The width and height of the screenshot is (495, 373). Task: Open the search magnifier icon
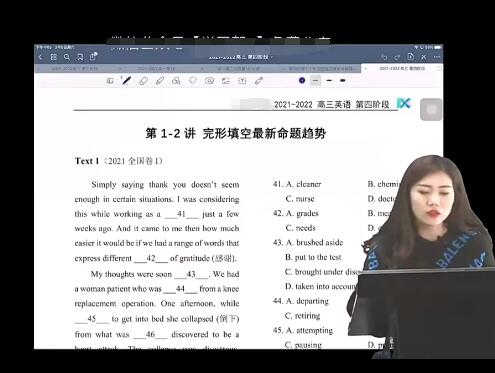[67, 57]
